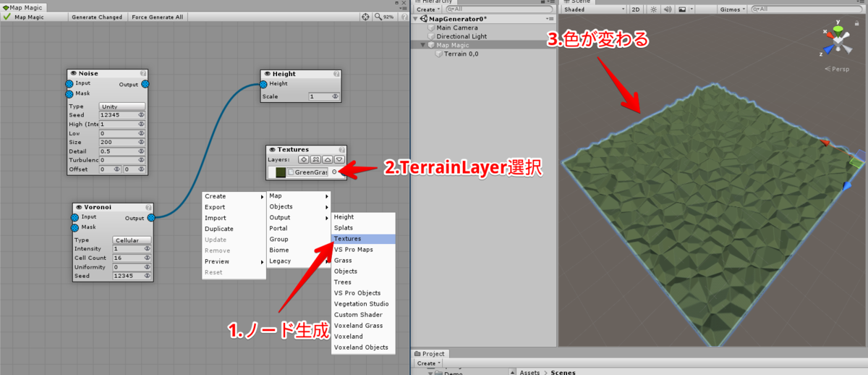Viewport: 868px width, 375px height.
Task: Click the Noise node Output connector
Action: click(x=145, y=84)
